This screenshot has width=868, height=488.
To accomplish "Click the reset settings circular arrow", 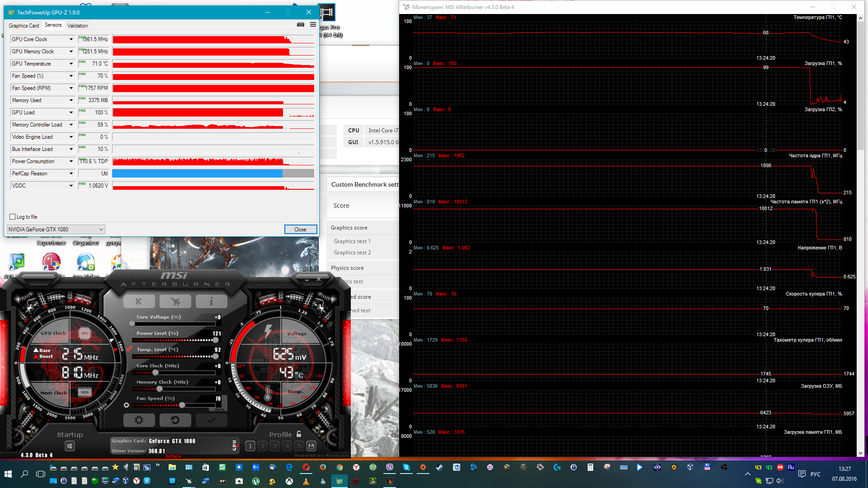I will pyautogui.click(x=175, y=420).
